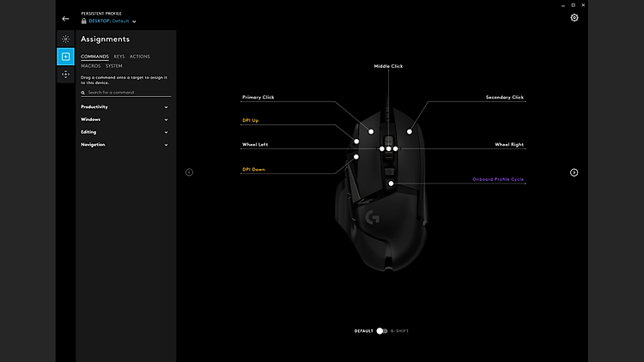Switch to the KEYS tab
The image size is (644, 362).
coord(119,57)
